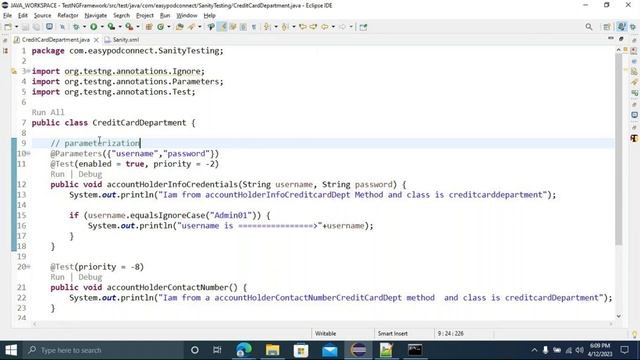Viewport: 640px width, 360px height.
Task: Open the Refactor menu
Action: click(x=68, y=16)
